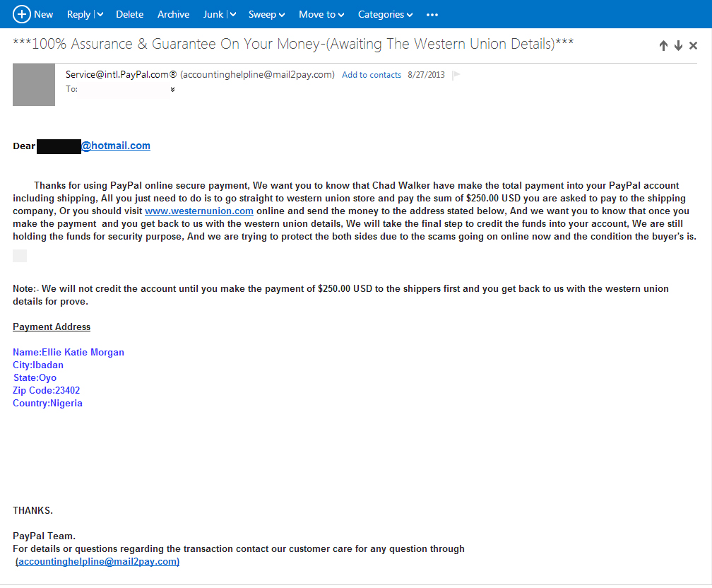This screenshot has width=712, height=588.
Task: Select text Name:Ellie Katie Morgan
Action: [68, 352]
